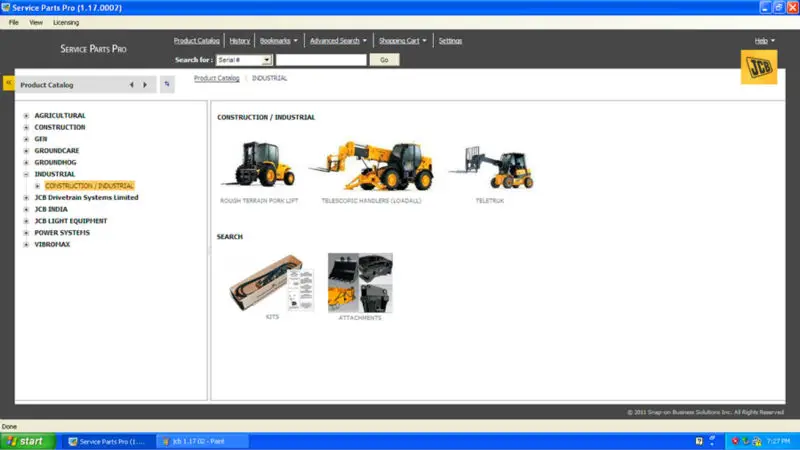
Task: Expand the CONSTRUCTION / INDUSTRIAL subnode
Action: coord(37,186)
